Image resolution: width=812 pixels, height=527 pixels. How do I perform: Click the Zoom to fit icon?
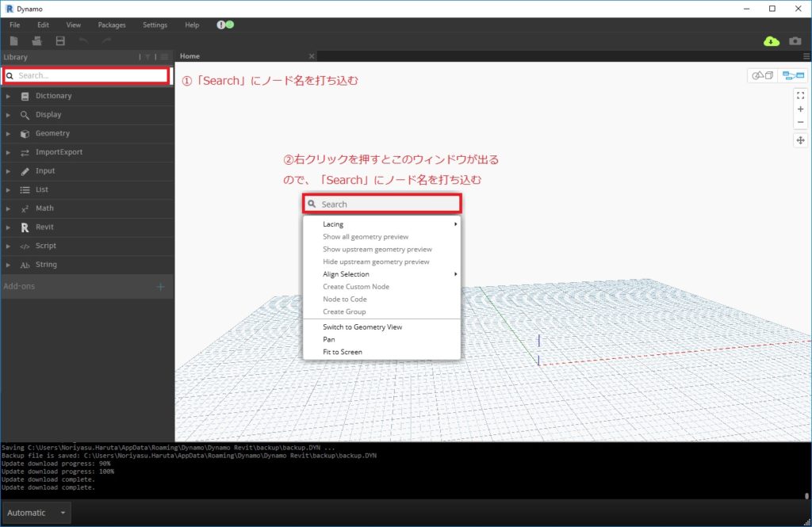click(800, 95)
